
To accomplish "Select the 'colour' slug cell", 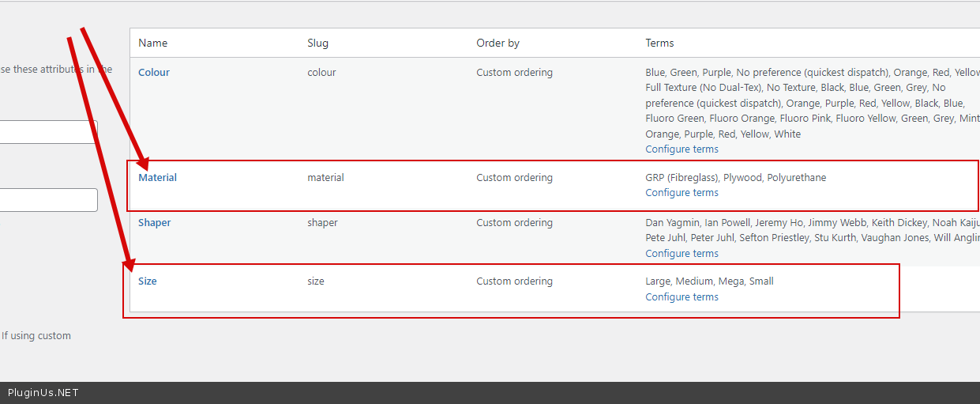I will (321, 73).
